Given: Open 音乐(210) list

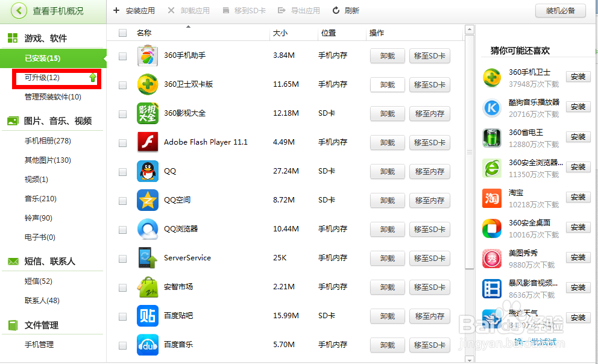Looking at the screenshot, I should [x=40, y=199].
